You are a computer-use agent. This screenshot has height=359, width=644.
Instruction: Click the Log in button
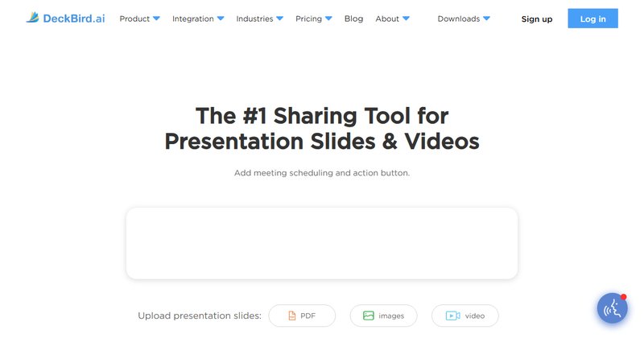coord(592,19)
